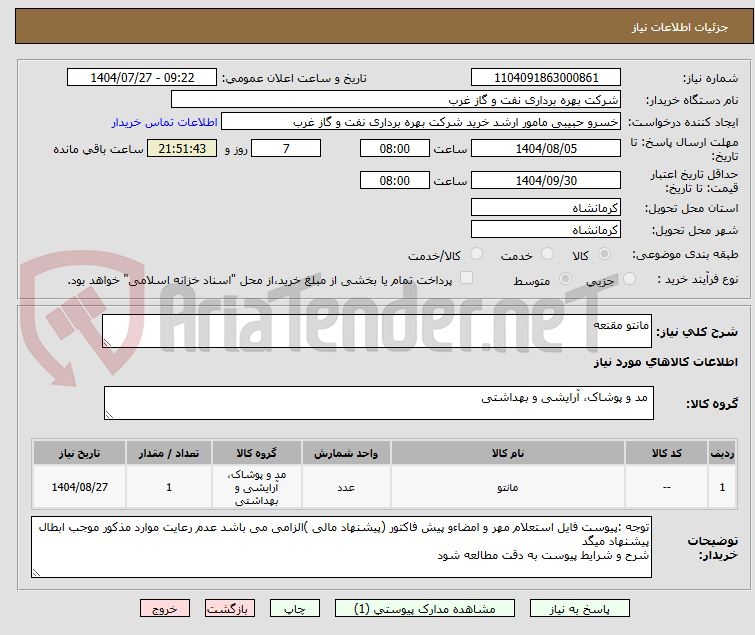
Task: Click the چاپ print button
Action: (x=295, y=609)
